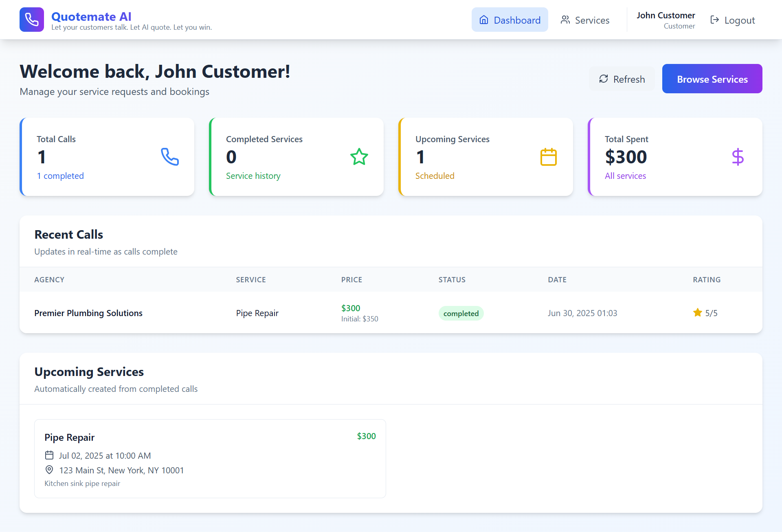Click the yellow calendar icon in Upcoming Services card

click(x=548, y=157)
